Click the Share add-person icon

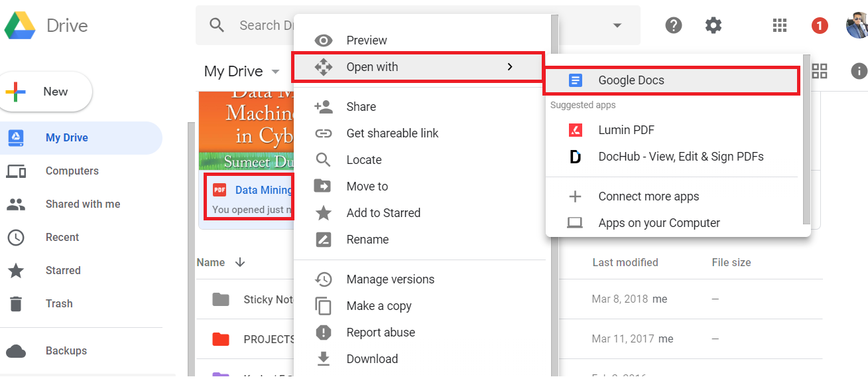(x=323, y=106)
